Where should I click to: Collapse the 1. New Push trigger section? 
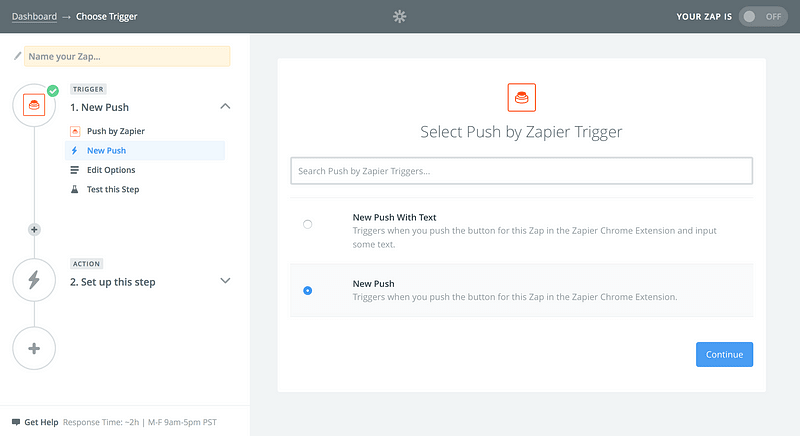tap(225, 106)
